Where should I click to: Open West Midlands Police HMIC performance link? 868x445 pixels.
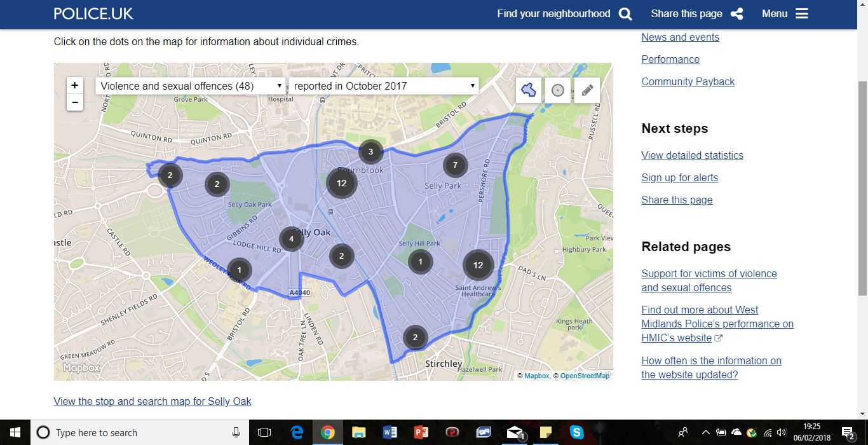click(x=717, y=324)
